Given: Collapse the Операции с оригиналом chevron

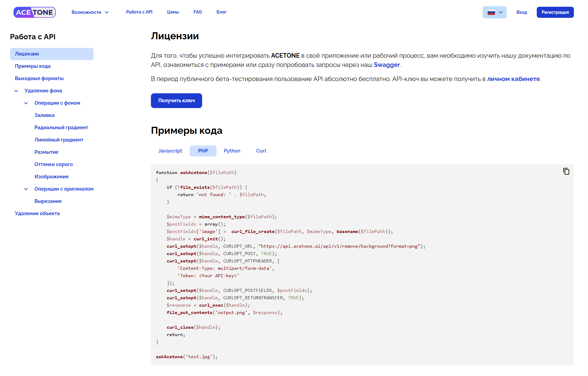Looking at the screenshot, I should click(x=26, y=189).
